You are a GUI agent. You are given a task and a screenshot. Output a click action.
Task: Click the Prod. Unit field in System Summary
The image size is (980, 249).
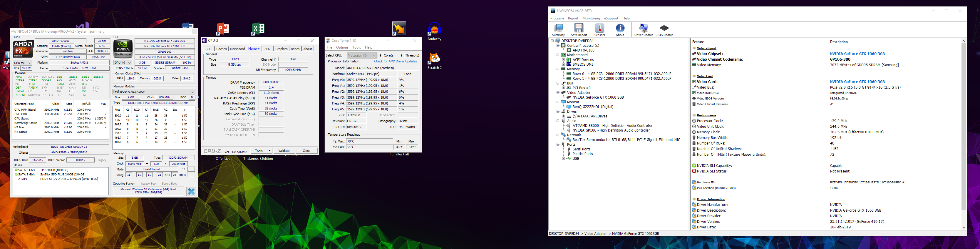(x=98, y=57)
